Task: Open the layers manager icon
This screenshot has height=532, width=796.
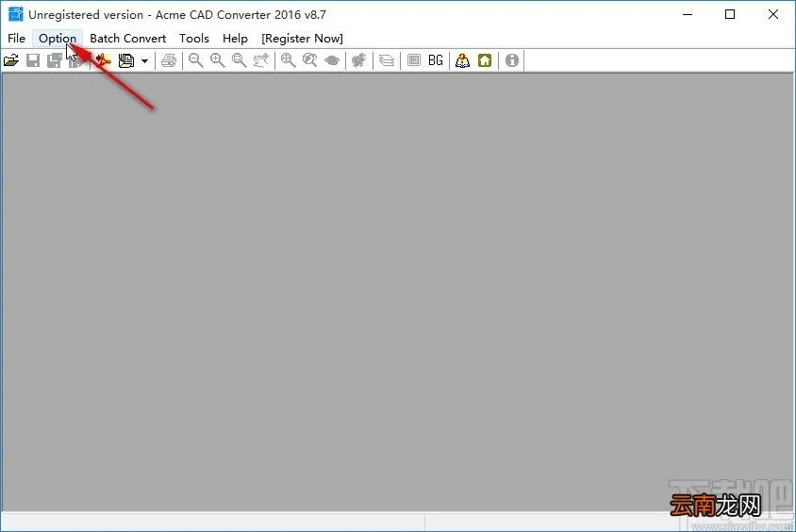Action: pyautogui.click(x=387, y=60)
